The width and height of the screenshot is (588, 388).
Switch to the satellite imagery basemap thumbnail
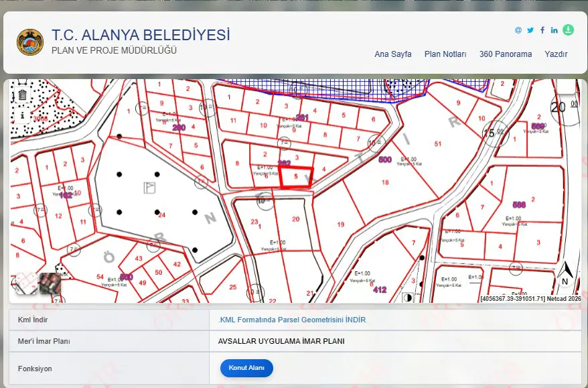(50, 283)
